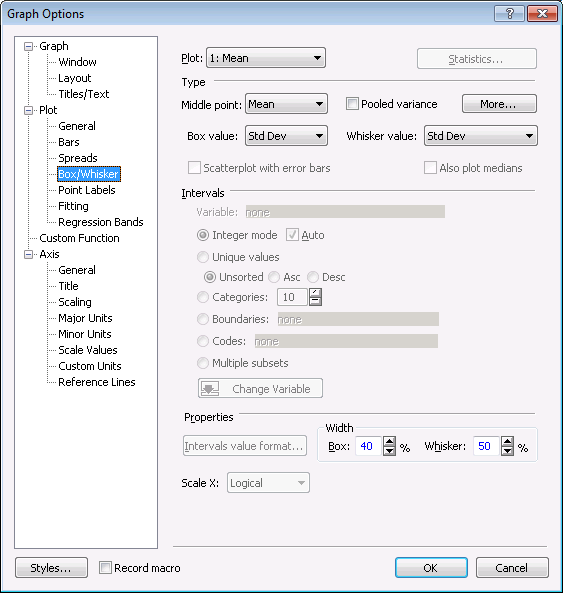563x593 pixels.
Task: Select General under the Plot node
Action: point(77,126)
